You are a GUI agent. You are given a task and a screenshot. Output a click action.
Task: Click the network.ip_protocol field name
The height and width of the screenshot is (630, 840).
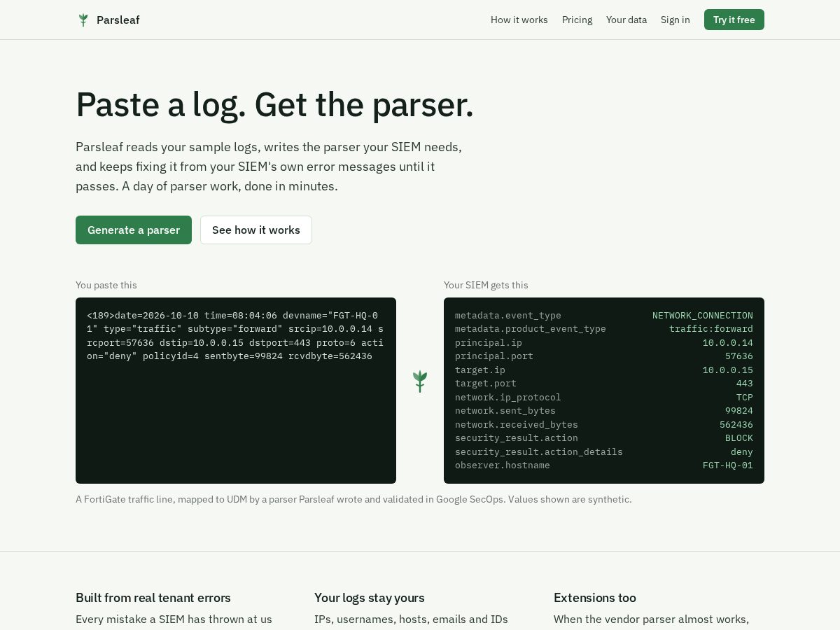508,398
